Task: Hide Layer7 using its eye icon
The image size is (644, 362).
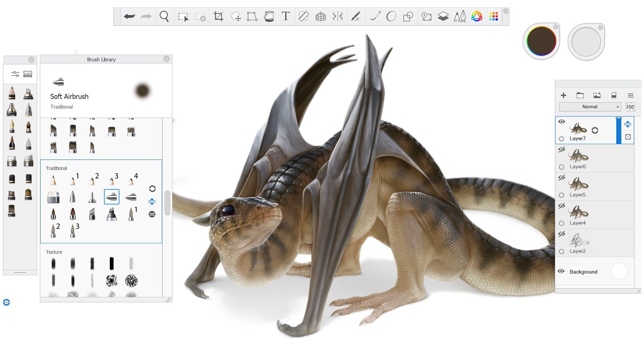Action: click(561, 122)
